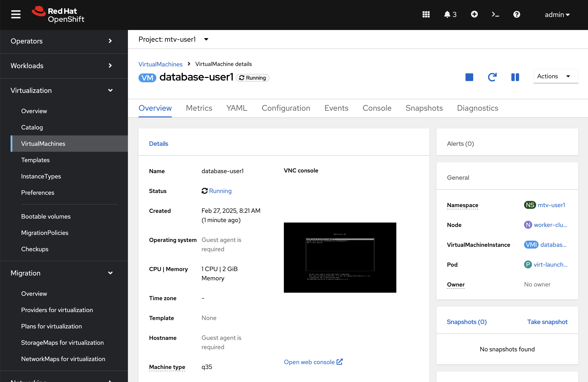Open the quick create plus menu
This screenshot has width=588, height=382.
[x=474, y=14]
